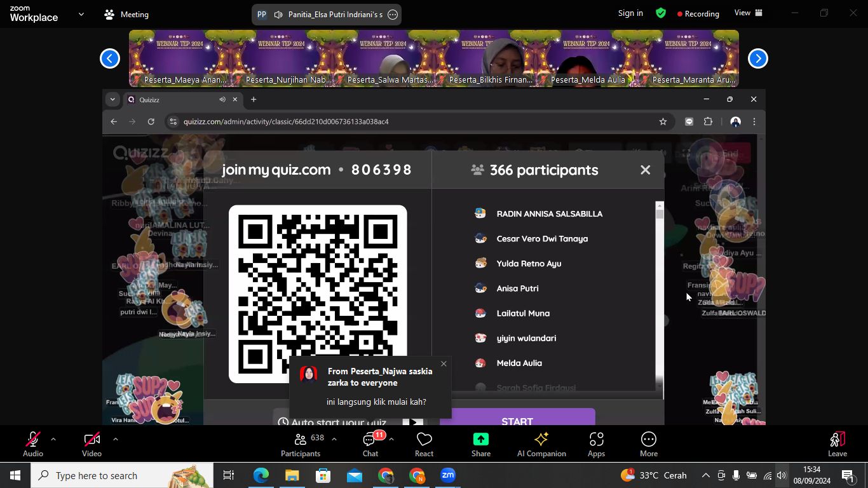Select participant Lailatul Muna
This screenshot has height=488, width=868.
tap(523, 313)
